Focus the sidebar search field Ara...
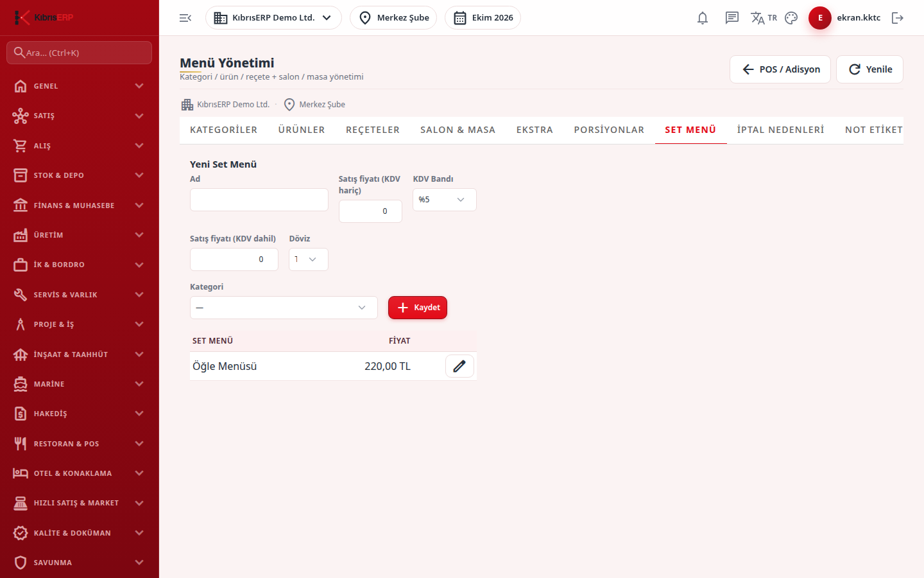The image size is (924, 578). click(80, 53)
